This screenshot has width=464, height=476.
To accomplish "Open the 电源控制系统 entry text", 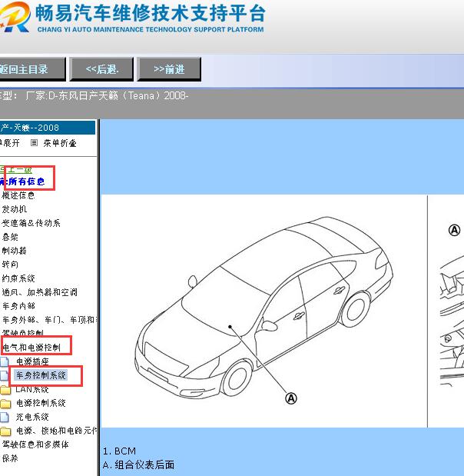I will 41,403.
